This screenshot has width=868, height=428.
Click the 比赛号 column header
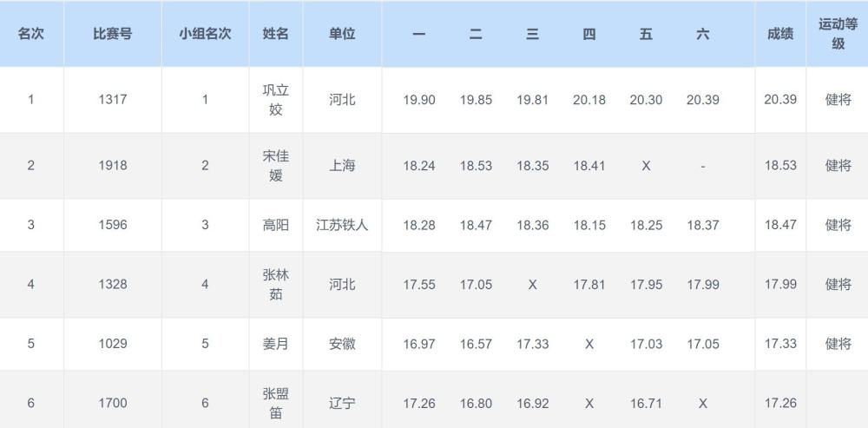(112, 35)
